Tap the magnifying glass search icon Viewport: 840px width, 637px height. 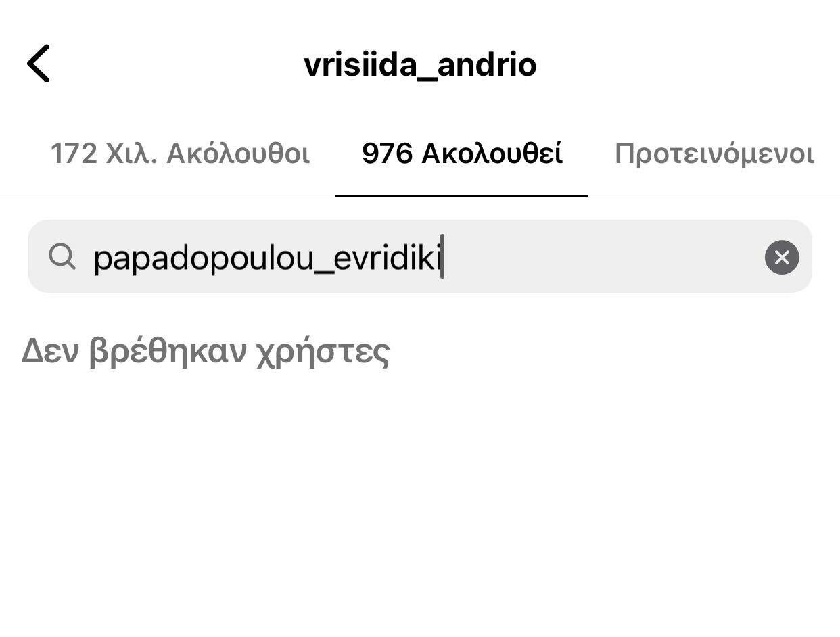click(x=62, y=257)
